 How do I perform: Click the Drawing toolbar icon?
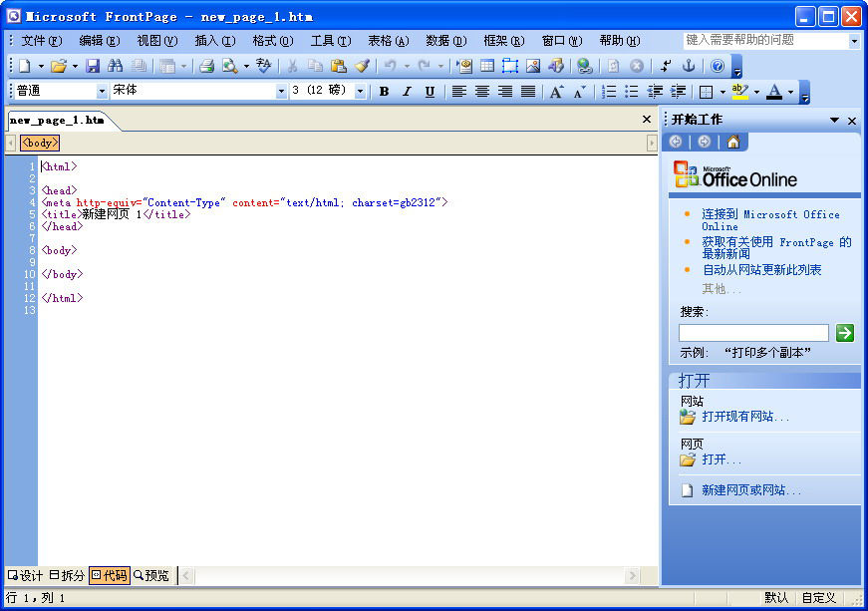tap(556, 67)
